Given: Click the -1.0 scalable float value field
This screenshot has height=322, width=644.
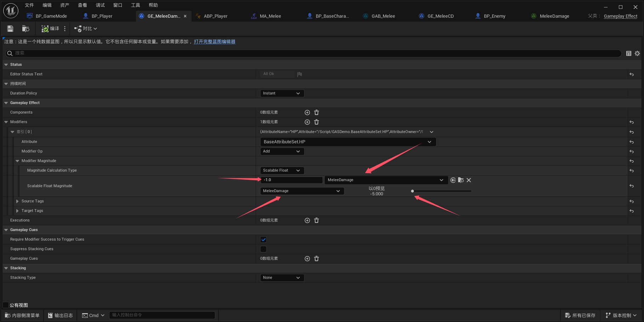Looking at the screenshot, I should tap(292, 180).
